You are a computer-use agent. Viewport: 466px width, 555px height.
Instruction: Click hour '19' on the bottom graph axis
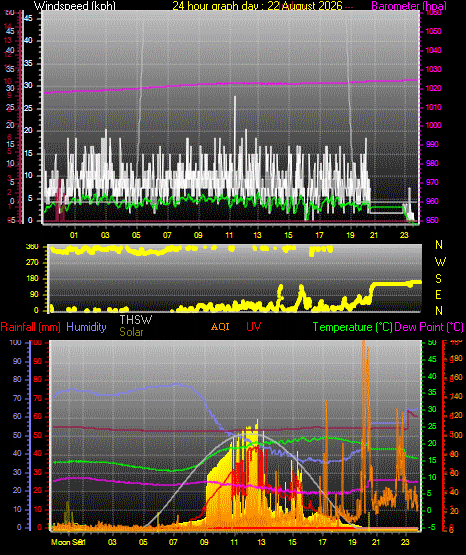(x=352, y=542)
